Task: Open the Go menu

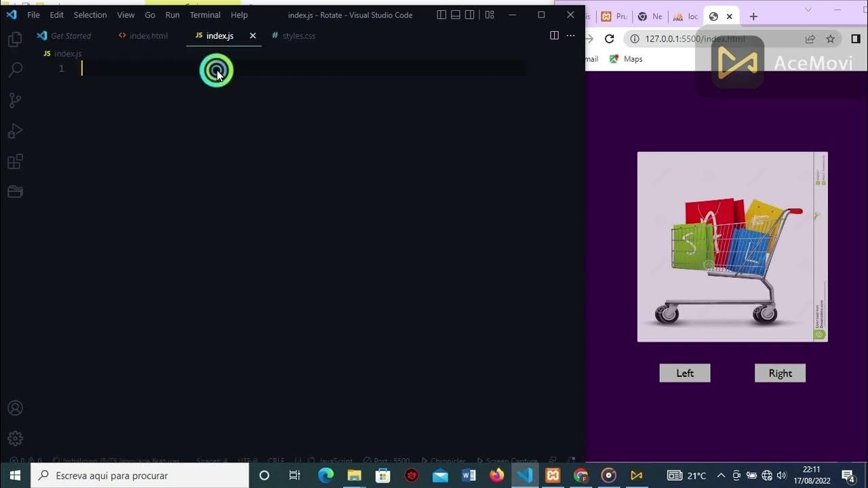Action: coord(150,15)
